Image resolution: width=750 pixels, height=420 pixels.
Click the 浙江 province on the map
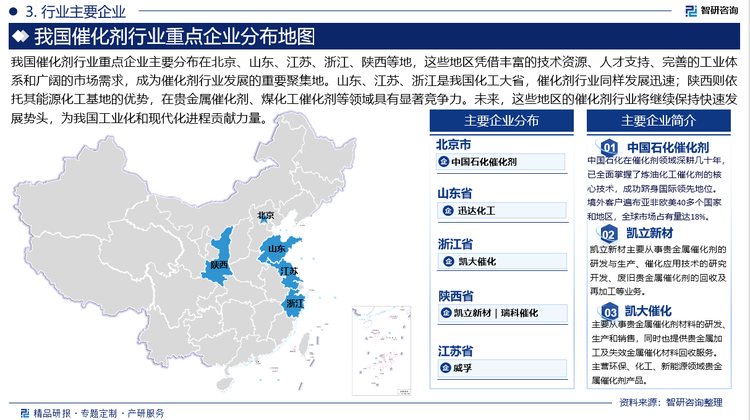click(x=294, y=304)
